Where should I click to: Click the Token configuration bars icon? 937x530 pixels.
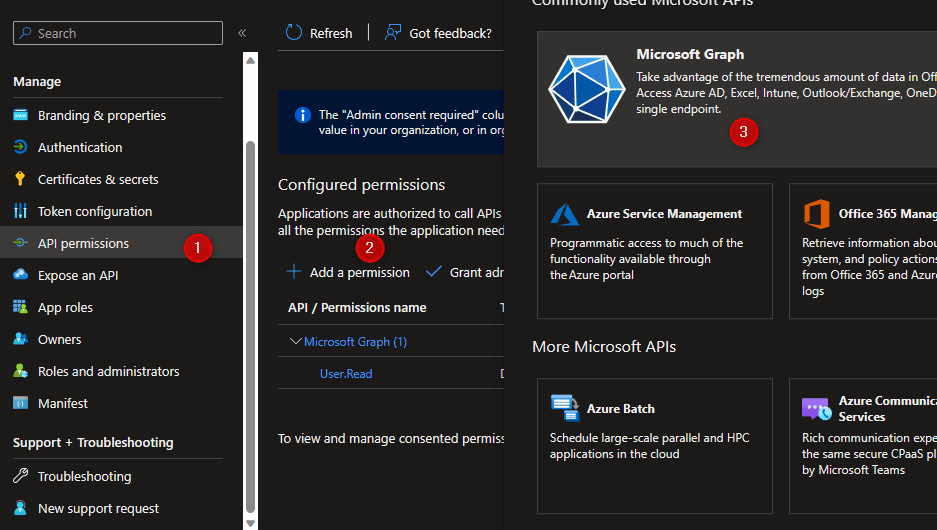coord(20,211)
